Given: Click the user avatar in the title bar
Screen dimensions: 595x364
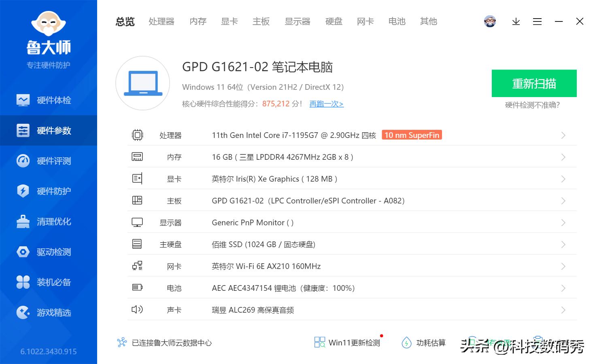Looking at the screenshot, I should point(490,21).
